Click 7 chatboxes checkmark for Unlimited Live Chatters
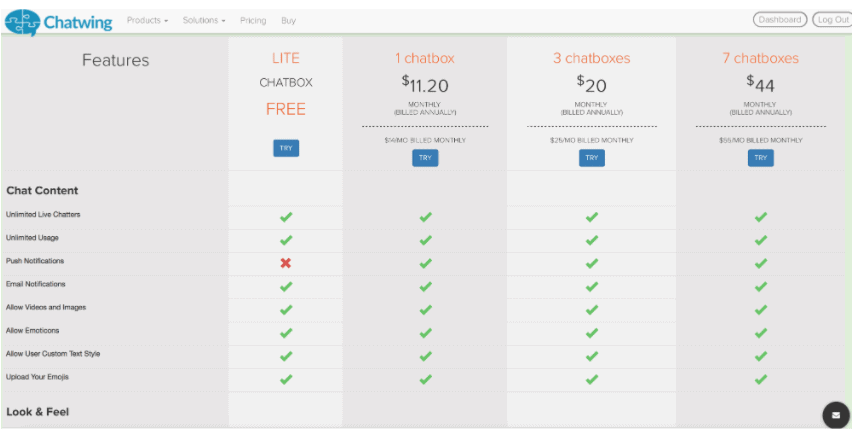854x435 pixels. point(761,217)
